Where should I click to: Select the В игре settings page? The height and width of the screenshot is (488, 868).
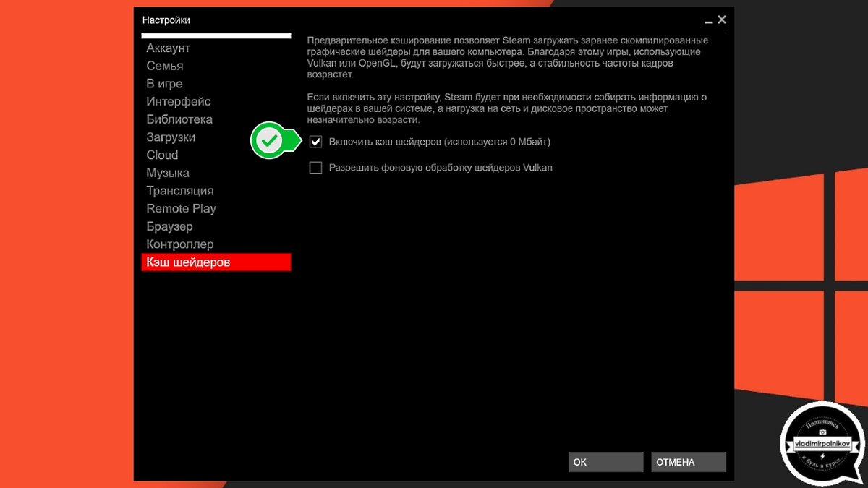coord(216,83)
